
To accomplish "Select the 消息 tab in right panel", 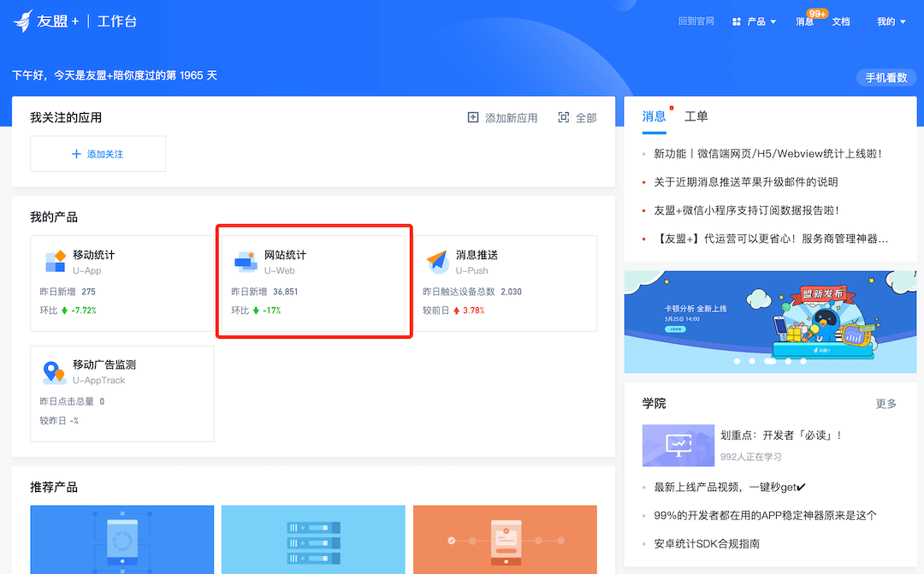I will tap(654, 116).
